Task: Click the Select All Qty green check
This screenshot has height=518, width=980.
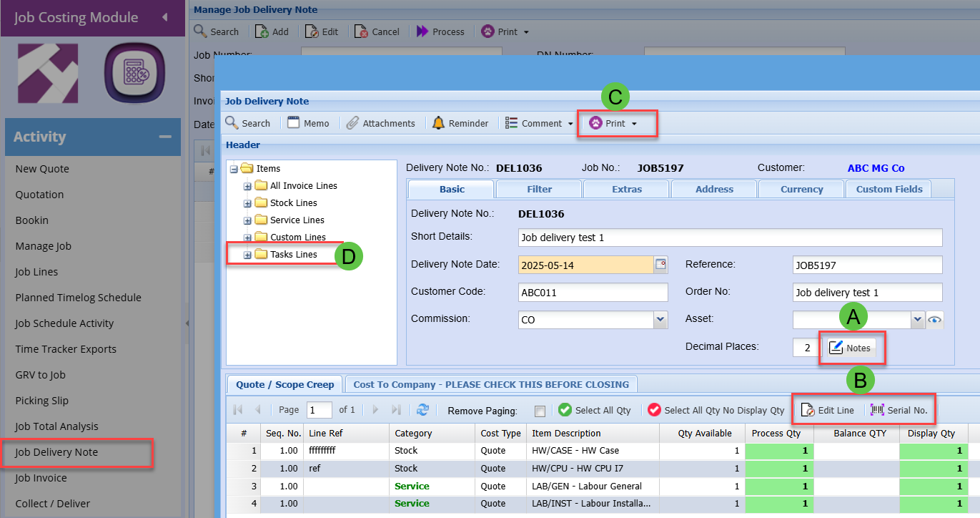Action: pyautogui.click(x=565, y=410)
